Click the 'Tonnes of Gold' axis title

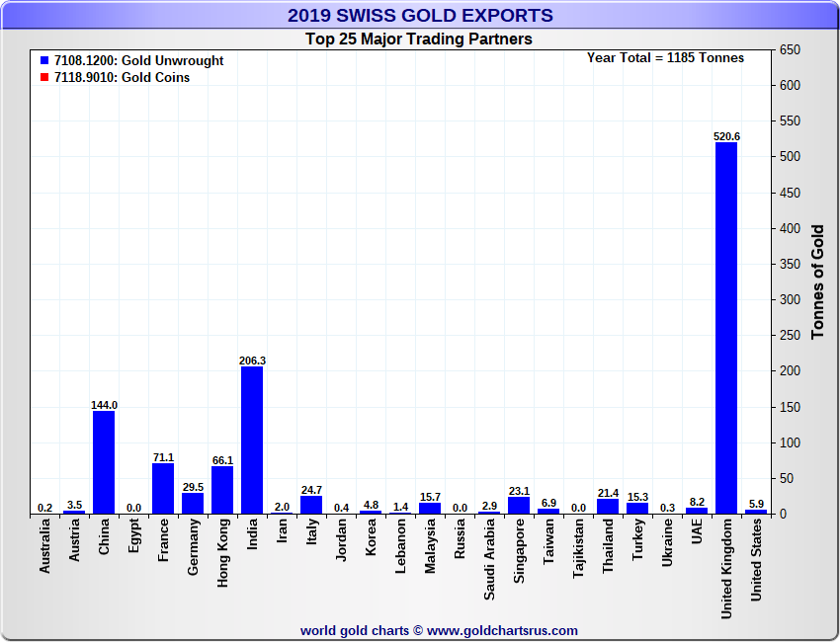pyautogui.click(x=817, y=282)
